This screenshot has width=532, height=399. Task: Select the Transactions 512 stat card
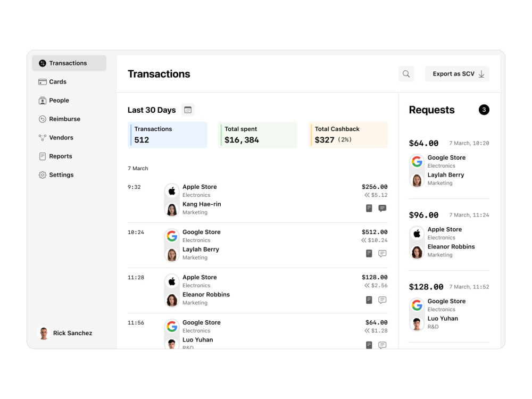click(x=167, y=135)
